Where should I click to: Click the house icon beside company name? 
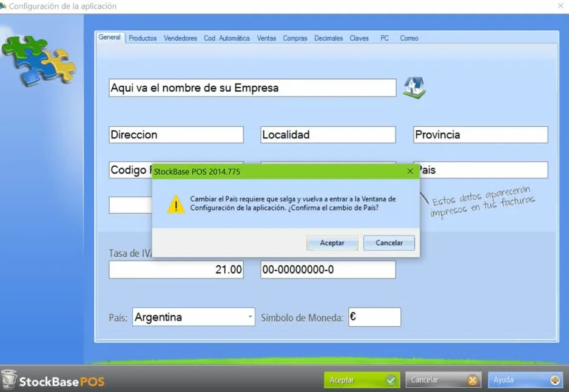414,87
